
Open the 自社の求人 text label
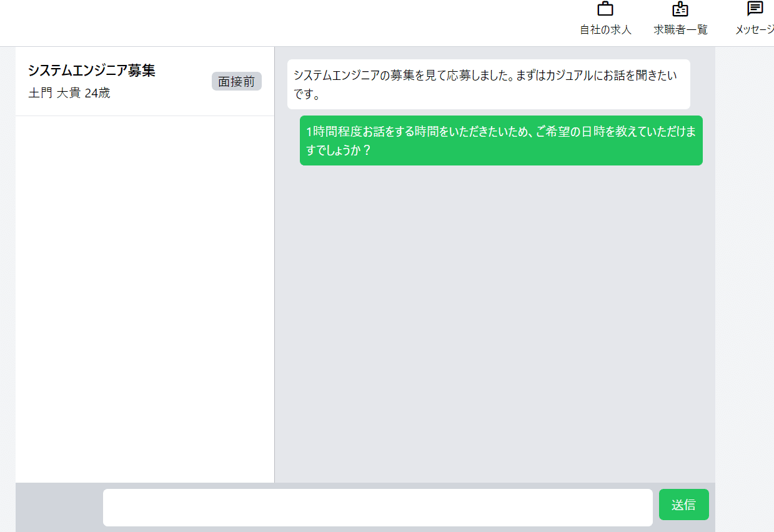coord(605,30)
